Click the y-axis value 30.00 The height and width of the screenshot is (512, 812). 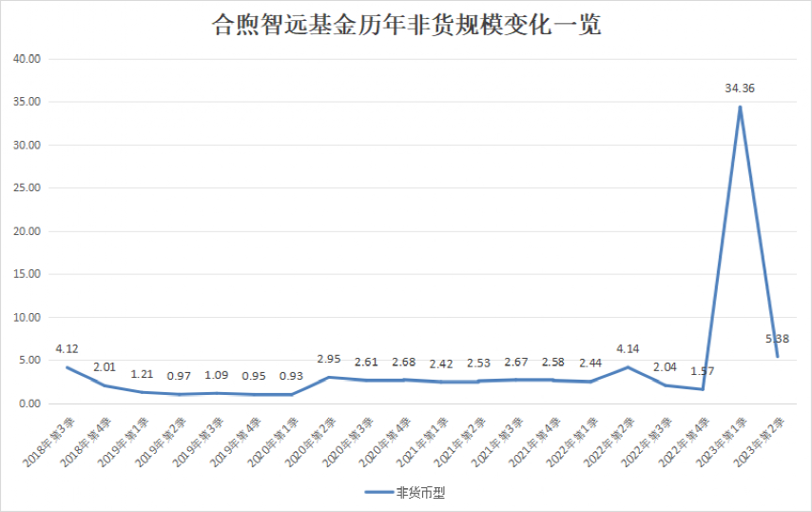pos(27,145)
